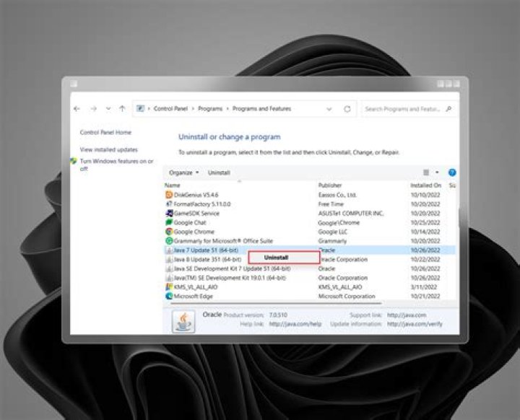
Task: Click the refresh icon beside the address bar
Action: [x=347, y=109]
